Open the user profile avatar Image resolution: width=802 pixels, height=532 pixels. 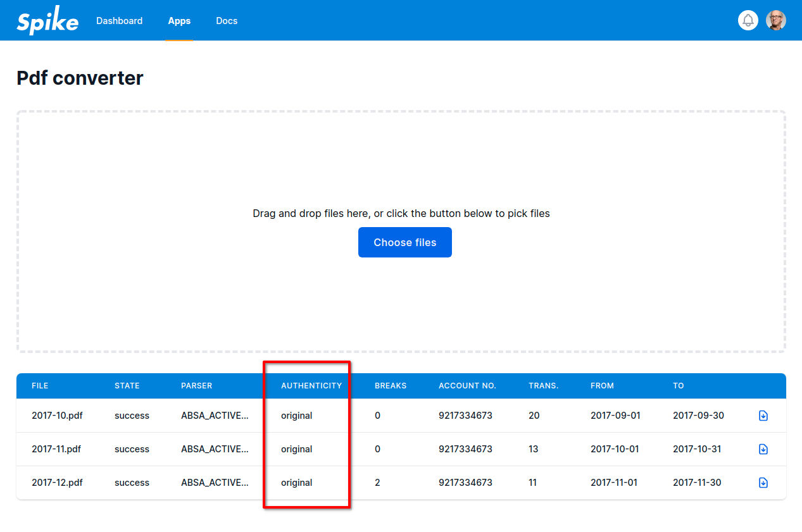pyautogui.click(x=775, y=20)
